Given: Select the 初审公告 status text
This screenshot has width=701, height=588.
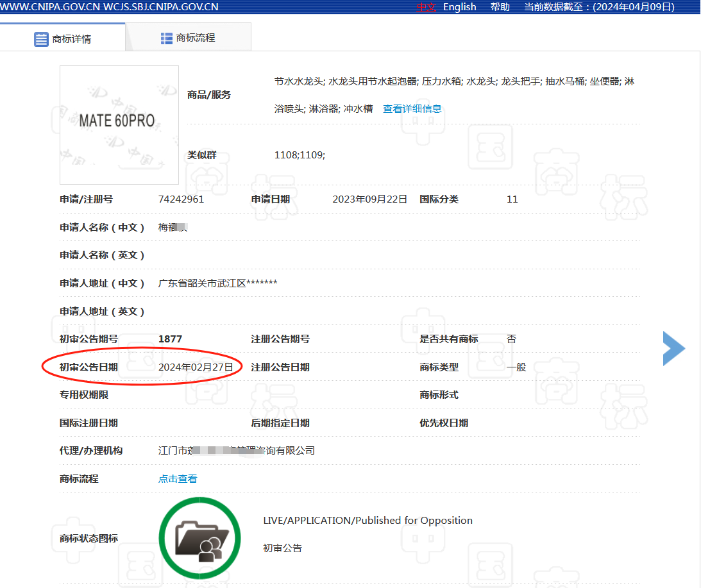Looking at the screenshot, I should [x=283, y=548].
